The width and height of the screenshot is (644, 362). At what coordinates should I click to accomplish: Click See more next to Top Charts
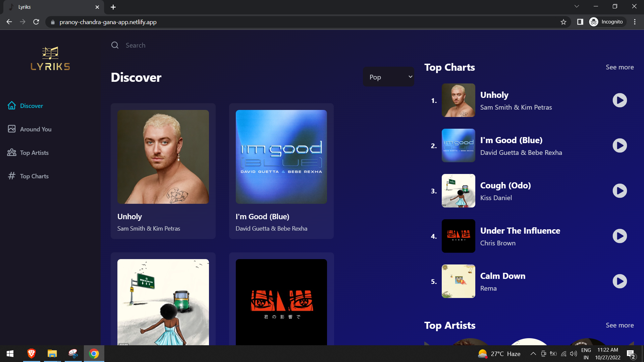click(x=620, y=67)
